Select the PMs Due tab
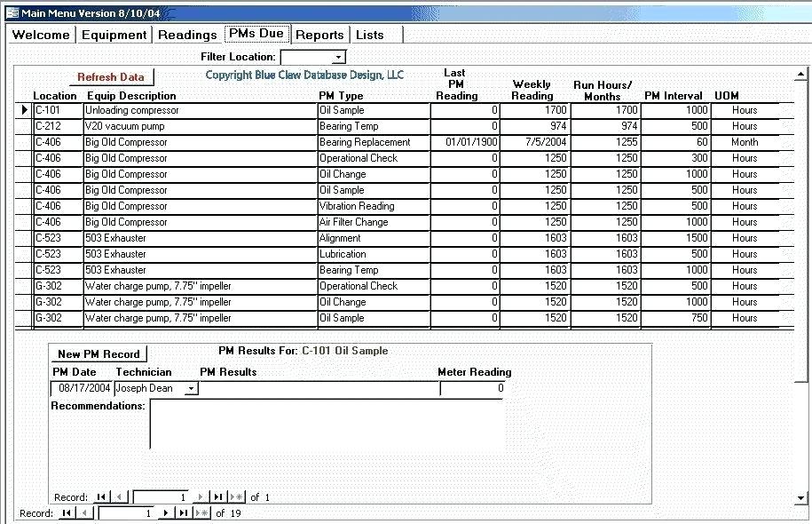 [x=256, y=33]
